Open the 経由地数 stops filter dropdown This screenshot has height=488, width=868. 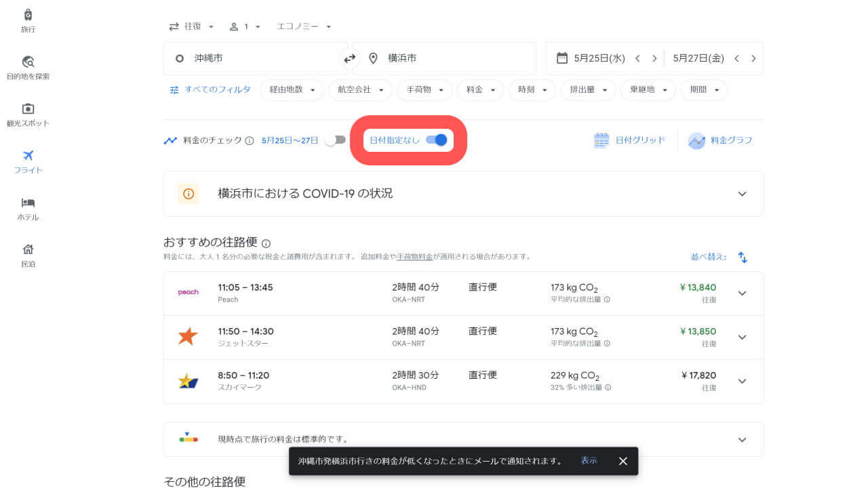pyautogui.click(x=292, y=90)
